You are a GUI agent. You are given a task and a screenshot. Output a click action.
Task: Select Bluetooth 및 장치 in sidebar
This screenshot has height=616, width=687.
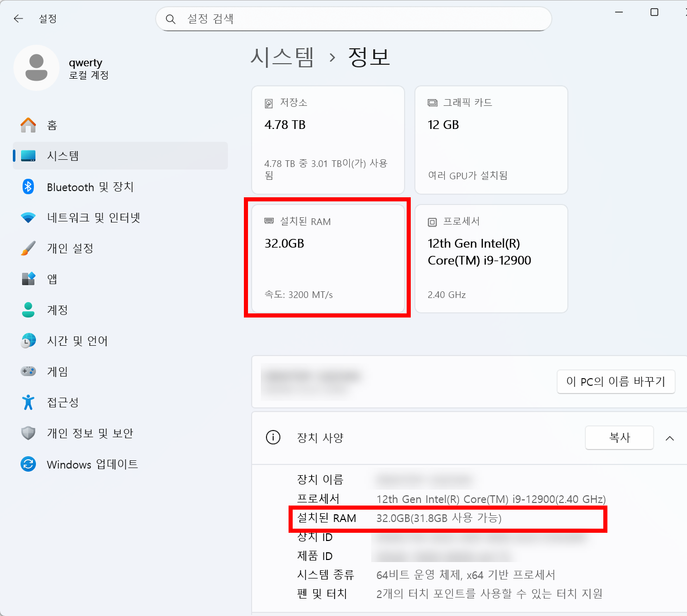120,186
